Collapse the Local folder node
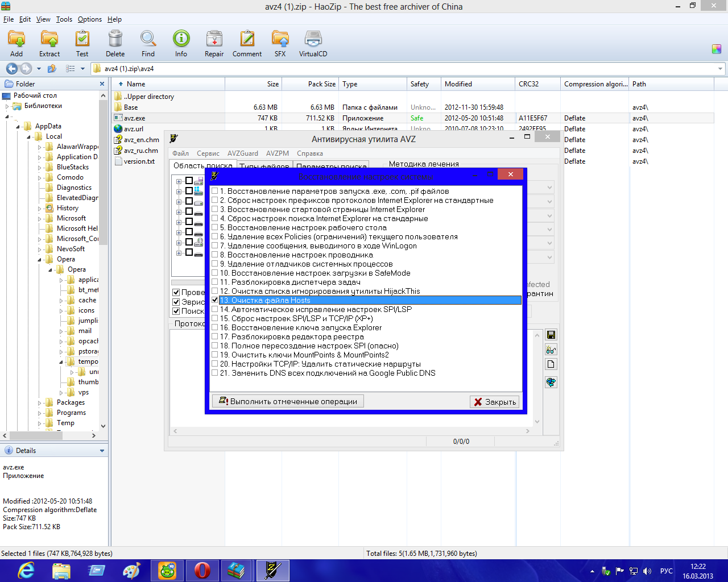The width and height of the screenshot is (728, 582). [x=29, y=136]
